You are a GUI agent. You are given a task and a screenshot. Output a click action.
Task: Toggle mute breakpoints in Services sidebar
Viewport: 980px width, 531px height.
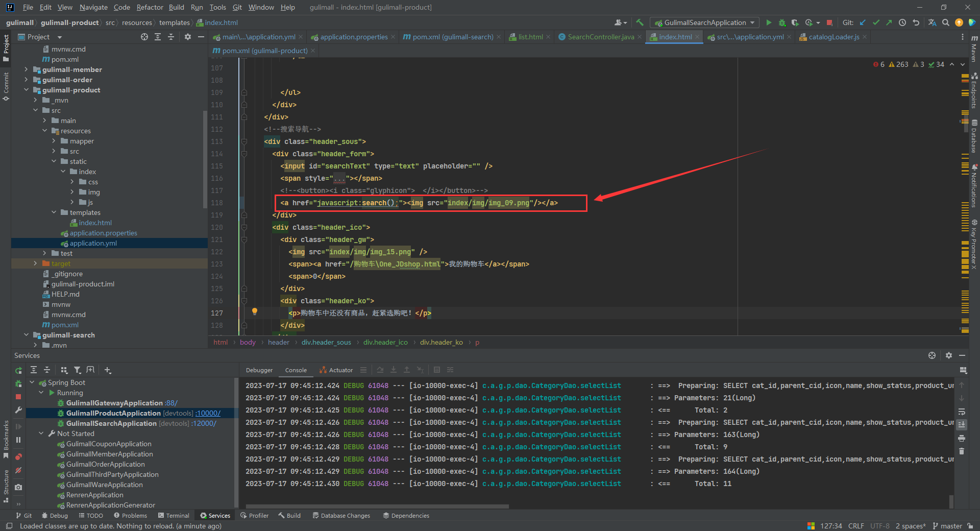point(18,470)
